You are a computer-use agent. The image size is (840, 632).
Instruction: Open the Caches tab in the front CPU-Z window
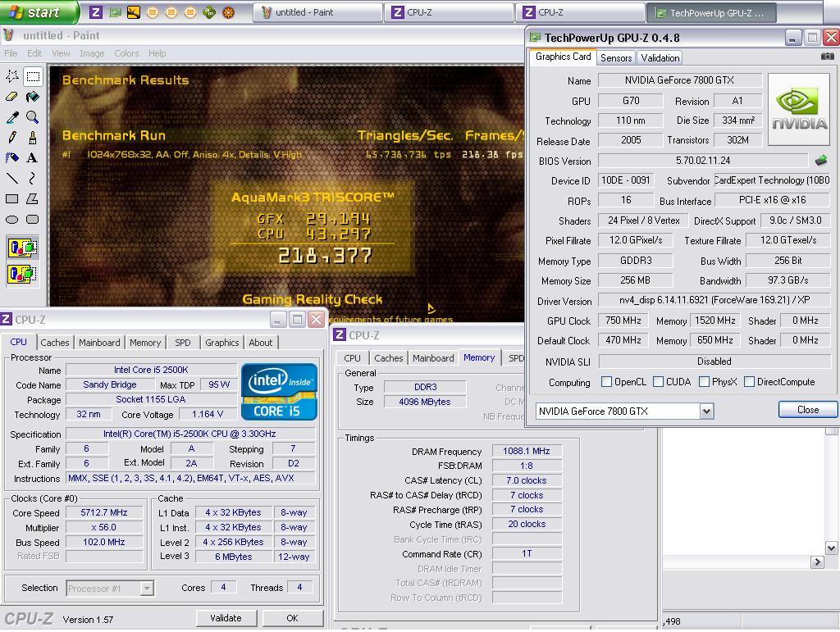pos(55,343)
